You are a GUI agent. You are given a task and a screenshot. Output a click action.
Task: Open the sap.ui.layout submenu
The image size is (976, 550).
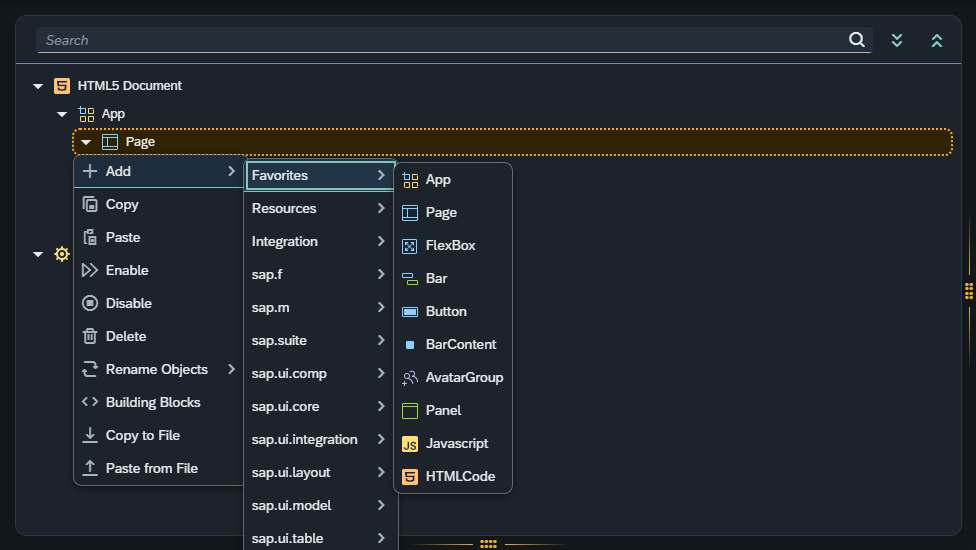point(320,472)
